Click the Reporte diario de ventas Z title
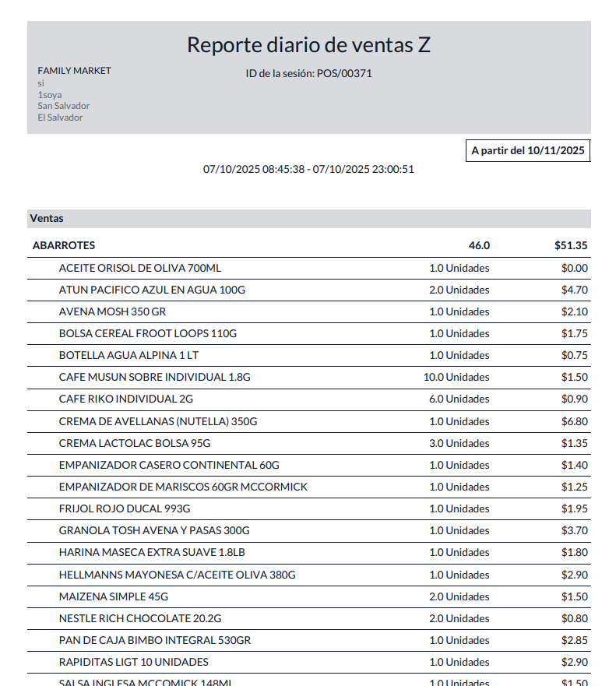616x686 pixels. click(308, 45)
